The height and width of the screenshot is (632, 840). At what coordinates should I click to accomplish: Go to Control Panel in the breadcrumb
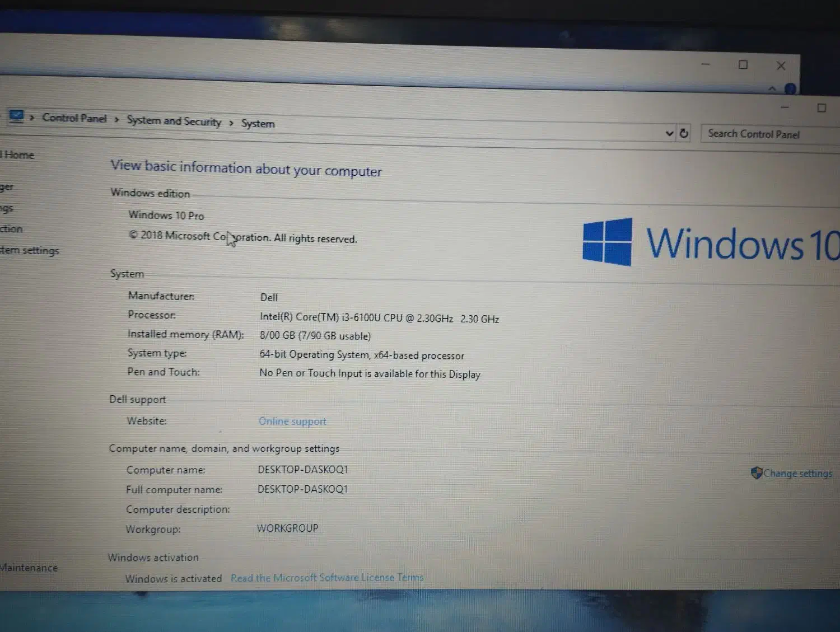pos(74,118)
